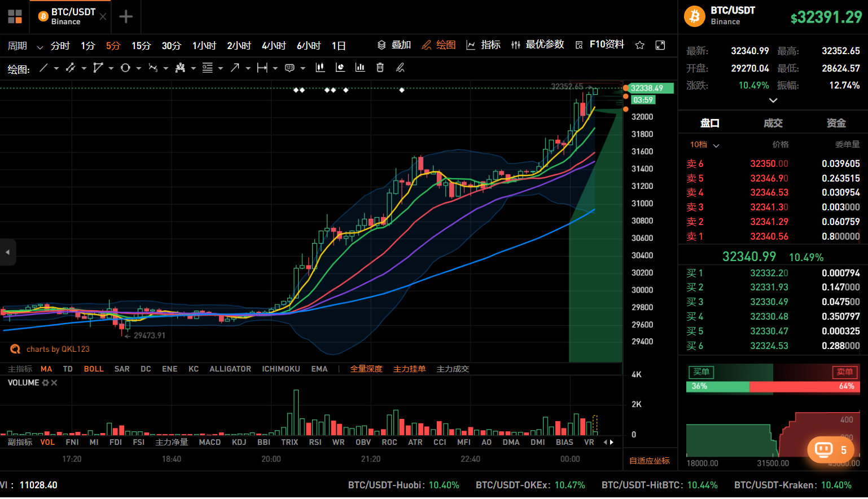Open the 指标 indicators panel
This screenshot has width=868, height=499.
[x=490, y=45]
